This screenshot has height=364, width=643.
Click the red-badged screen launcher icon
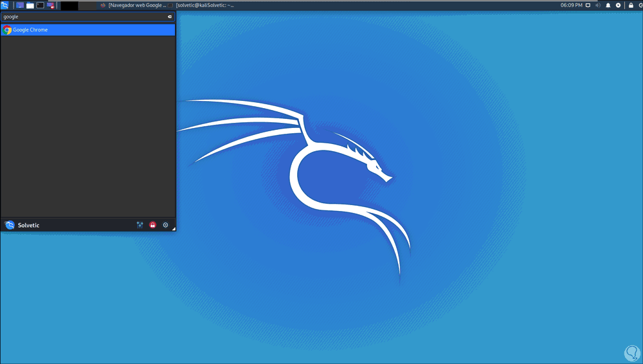tap(50, 5)
